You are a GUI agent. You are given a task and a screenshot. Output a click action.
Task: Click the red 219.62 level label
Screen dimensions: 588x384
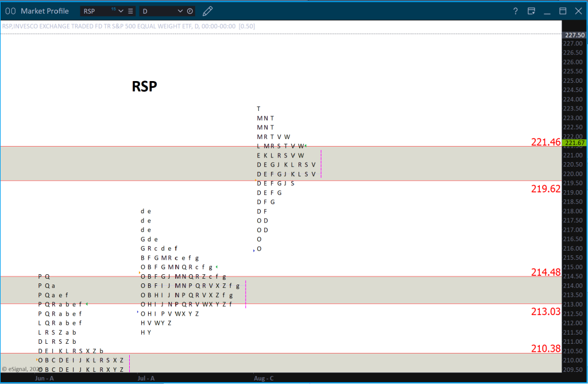tap(546, 189)
